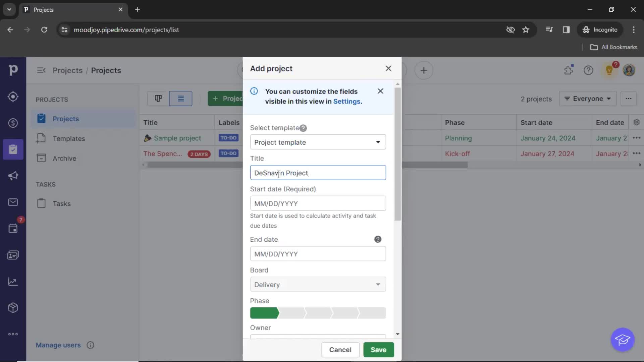
Task: Click the Pipedrive logo icon in sidebar
Action: point(13,70)
